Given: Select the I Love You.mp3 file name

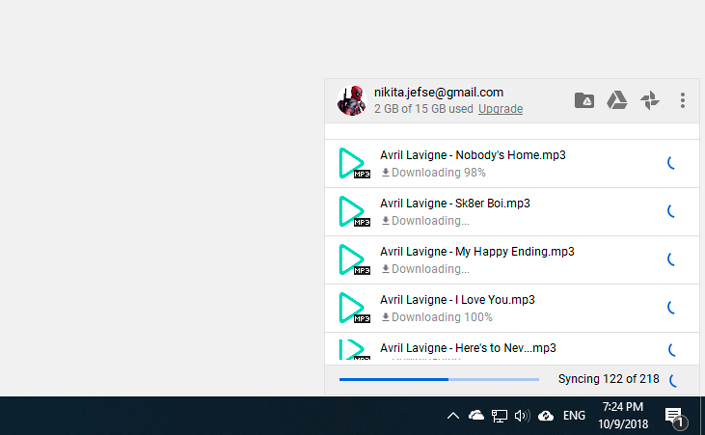Looking at the screenshot, I should (x=457, y=300).
